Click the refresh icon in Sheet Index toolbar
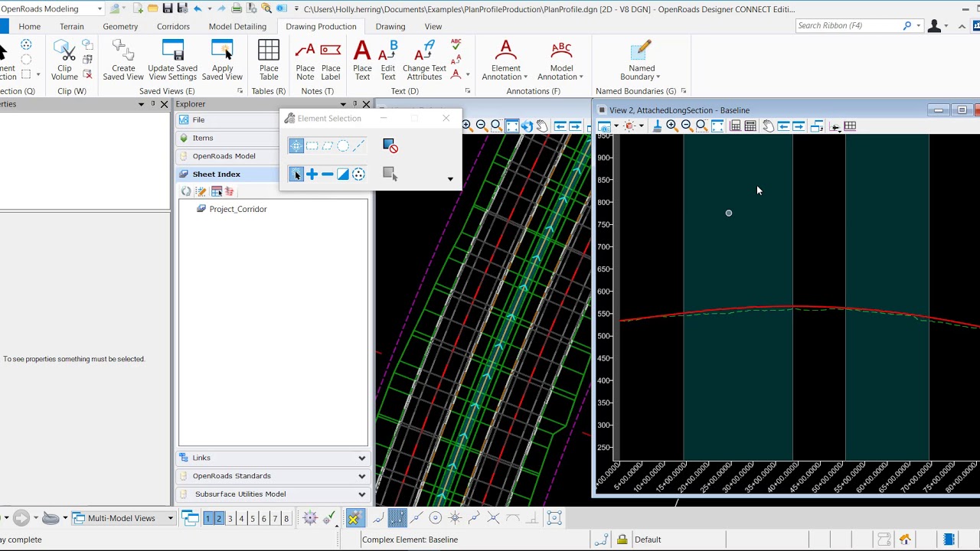Viewport: 980px width, 551px height. tap(186, 191)
